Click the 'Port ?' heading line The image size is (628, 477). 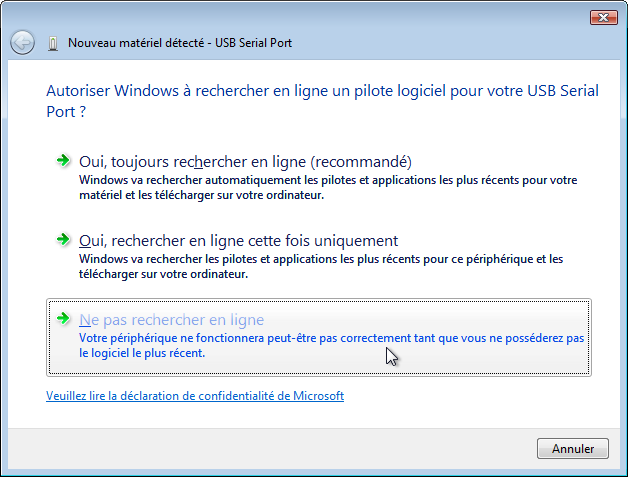pyautogui.click(x=66, y=112)
